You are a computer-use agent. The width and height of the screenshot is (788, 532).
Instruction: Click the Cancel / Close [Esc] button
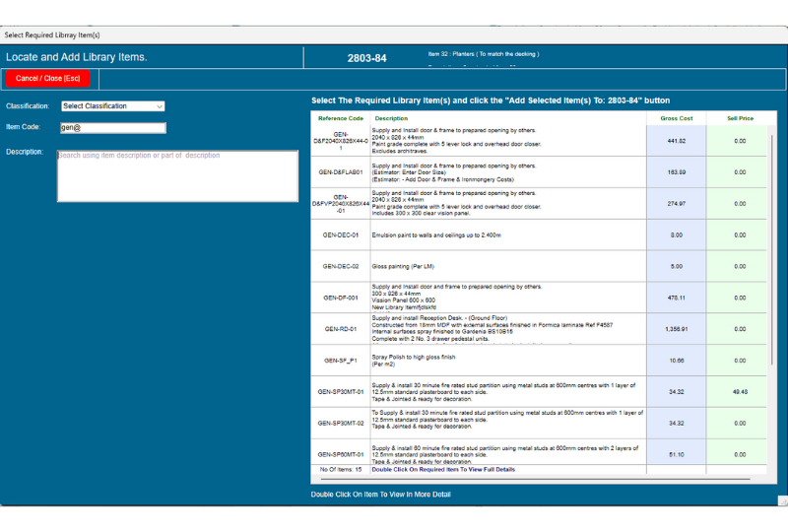pyautogui.click(x=47, y=78)
